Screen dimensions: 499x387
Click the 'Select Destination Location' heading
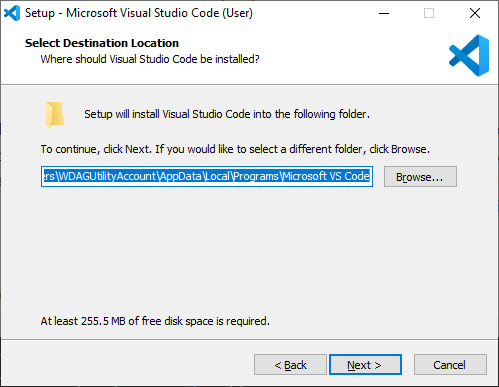pos(102,43)
